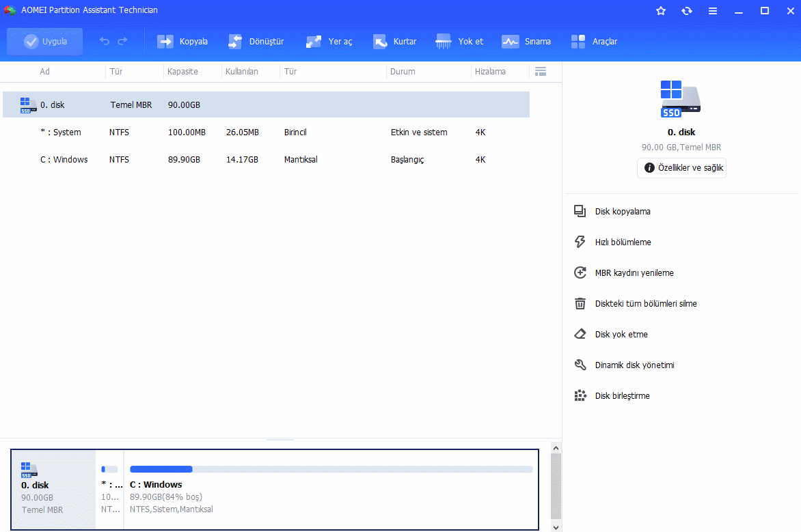Open the Kurtar recovery tool
Screen dimensions: 801x532
coord(381,42)
